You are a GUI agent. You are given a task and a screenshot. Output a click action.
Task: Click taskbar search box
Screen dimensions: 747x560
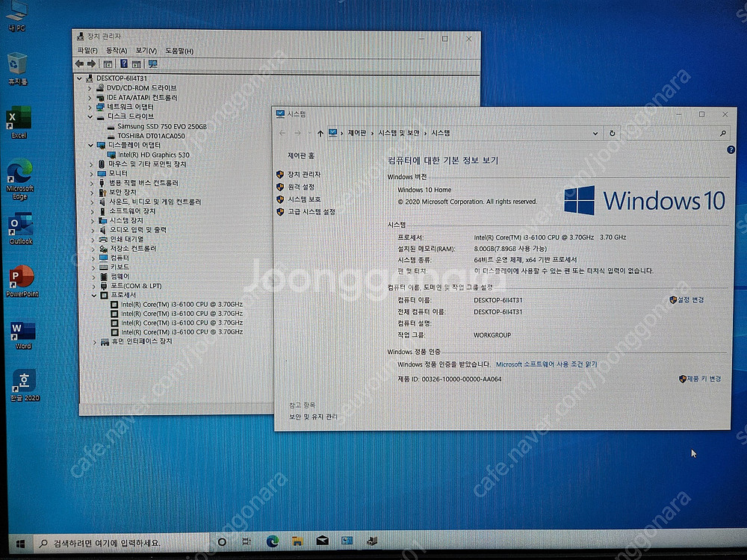pyautogui.click(x=122, y=542)
